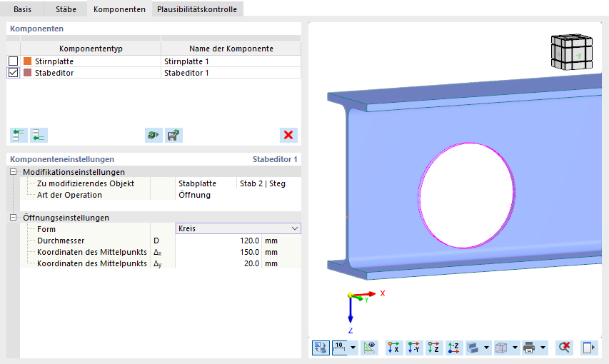Click the Stabeditor 1 name cell
Screen dimensions: 609x364
coord(231,73)
